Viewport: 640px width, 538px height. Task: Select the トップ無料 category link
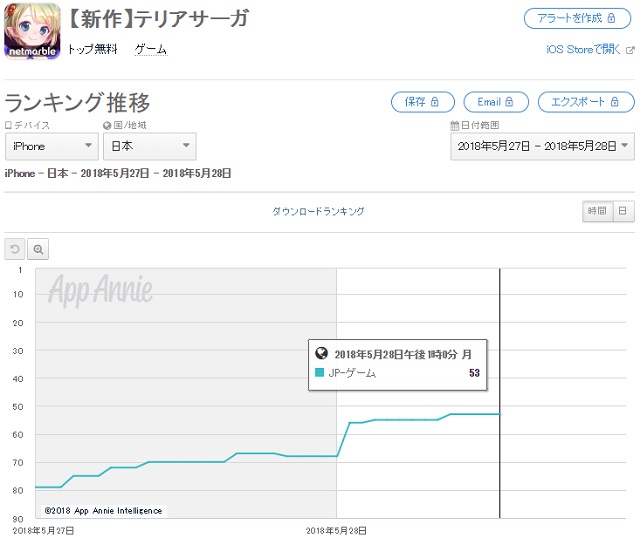pos(92,49)
